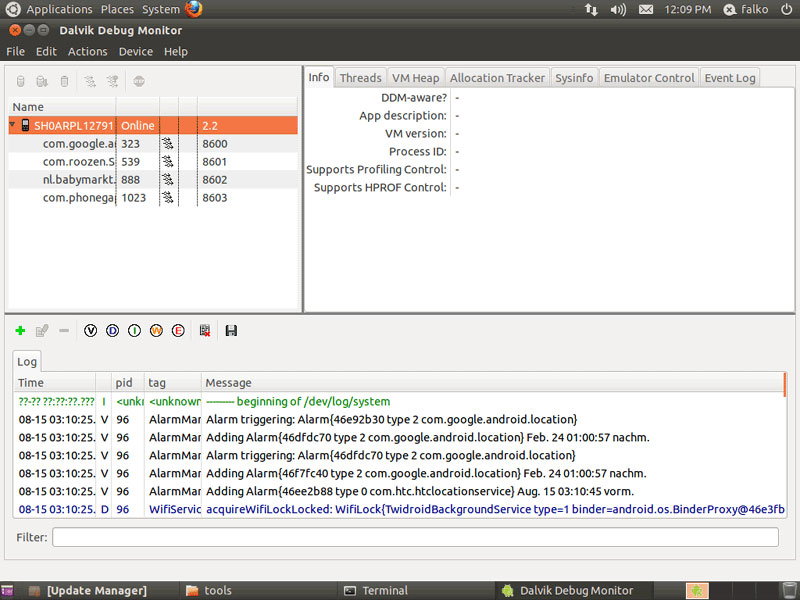
Task: Collapse the SH0ARPL12791 device tree node
Action: tap(13, 126)
